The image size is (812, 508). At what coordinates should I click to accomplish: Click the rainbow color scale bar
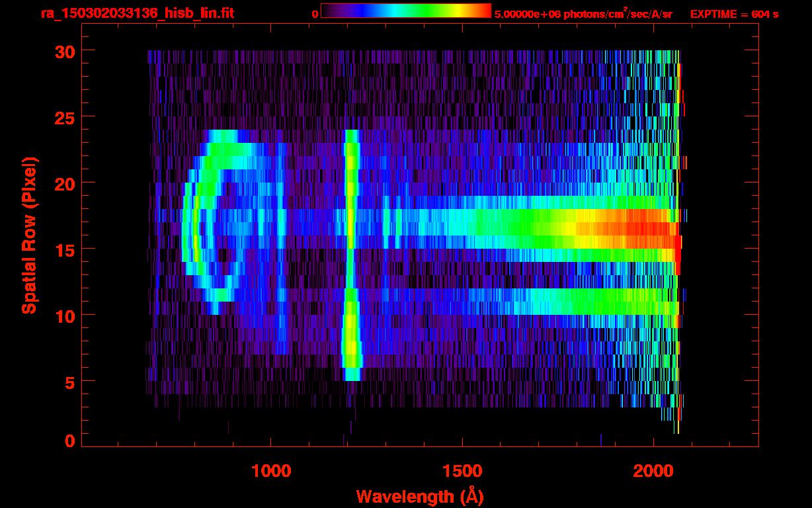click(406, 11)
